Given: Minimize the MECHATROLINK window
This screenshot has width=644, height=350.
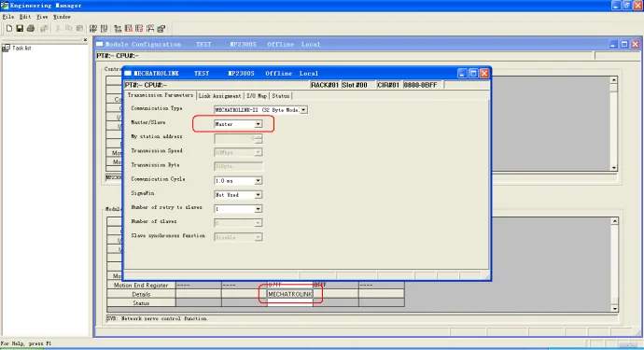Looking at the screenshot, I should [462, 74].
